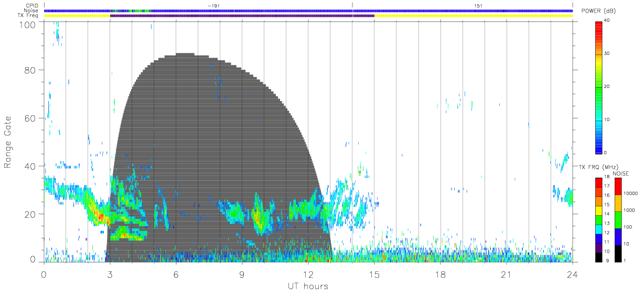The image size is (644, 297).
Task: Click UT hours axis tick 24
Action: point(572,274)
